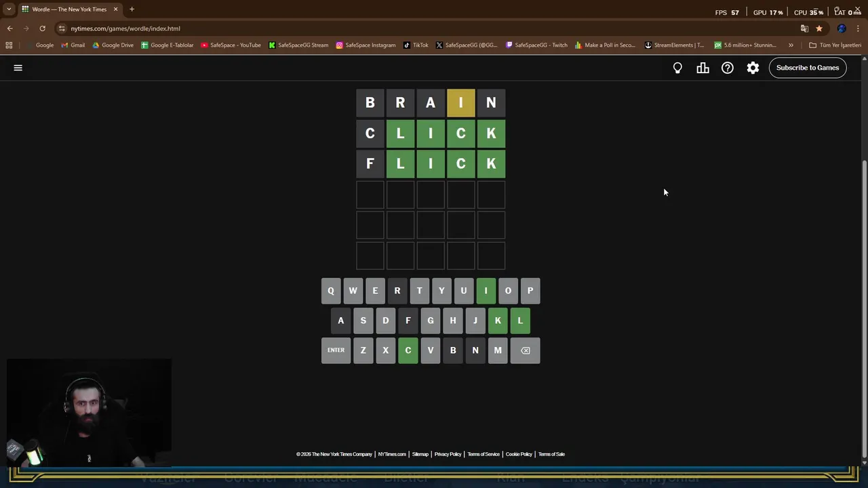Tap the P key on keyboard
This screenshot has height=488, width=868.
coord(530,291)
